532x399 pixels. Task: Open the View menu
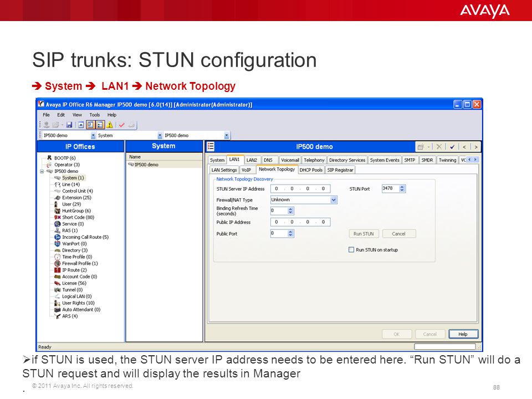[x=77, y=115]
